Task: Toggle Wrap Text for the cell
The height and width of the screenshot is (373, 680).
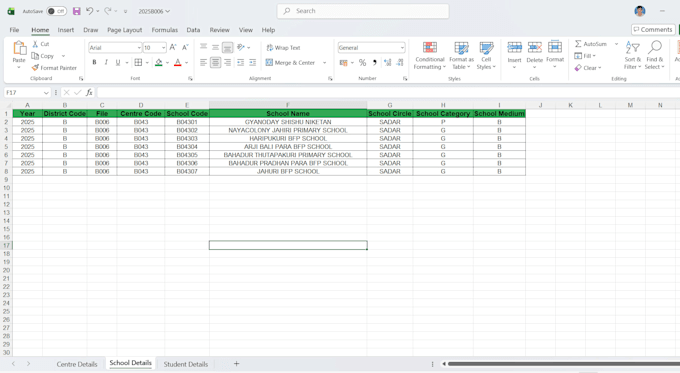Action: click(x=283, y=48)
